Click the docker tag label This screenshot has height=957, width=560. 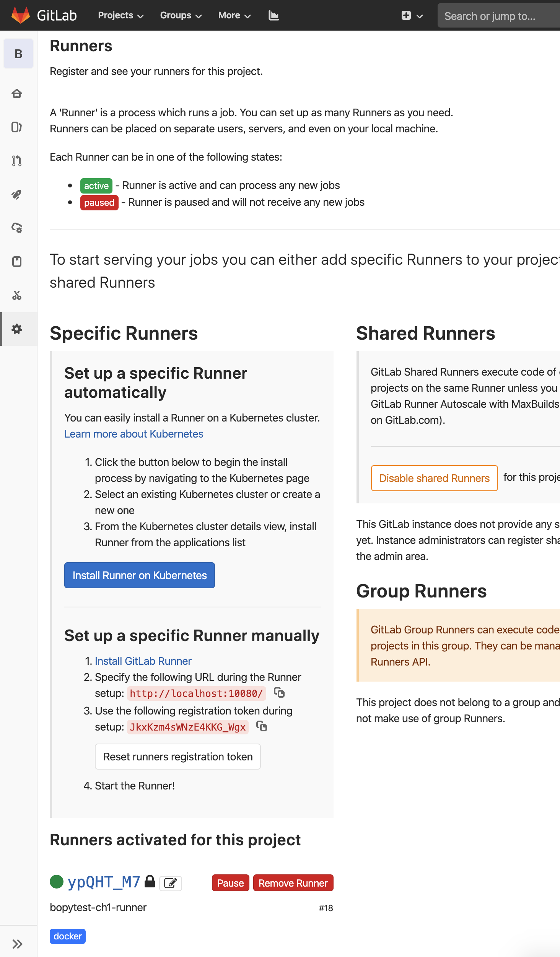tap(68, 936)
